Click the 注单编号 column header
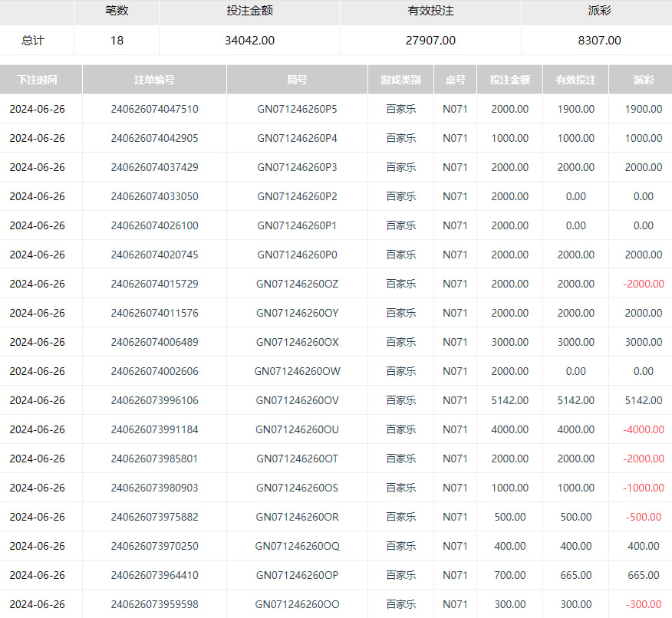This screenshot has width=672, height=618. click(x=154, y=80)
